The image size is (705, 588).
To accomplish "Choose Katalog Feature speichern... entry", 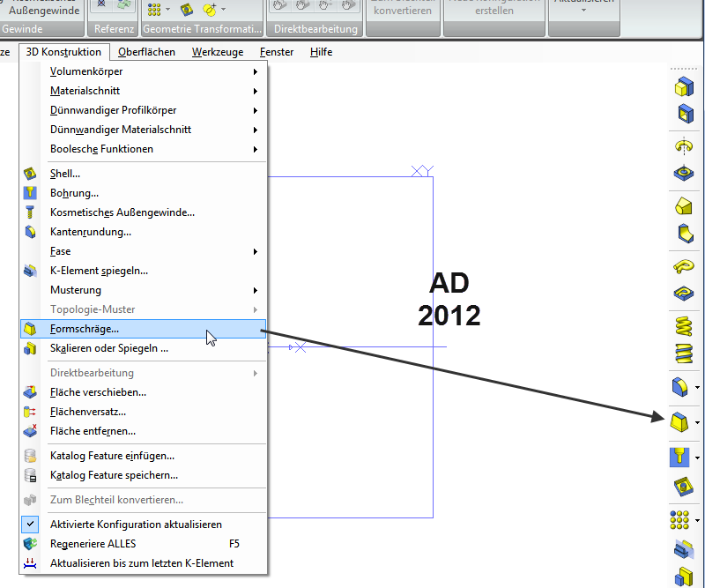I will pyautogui.click(x=144, y=475).
